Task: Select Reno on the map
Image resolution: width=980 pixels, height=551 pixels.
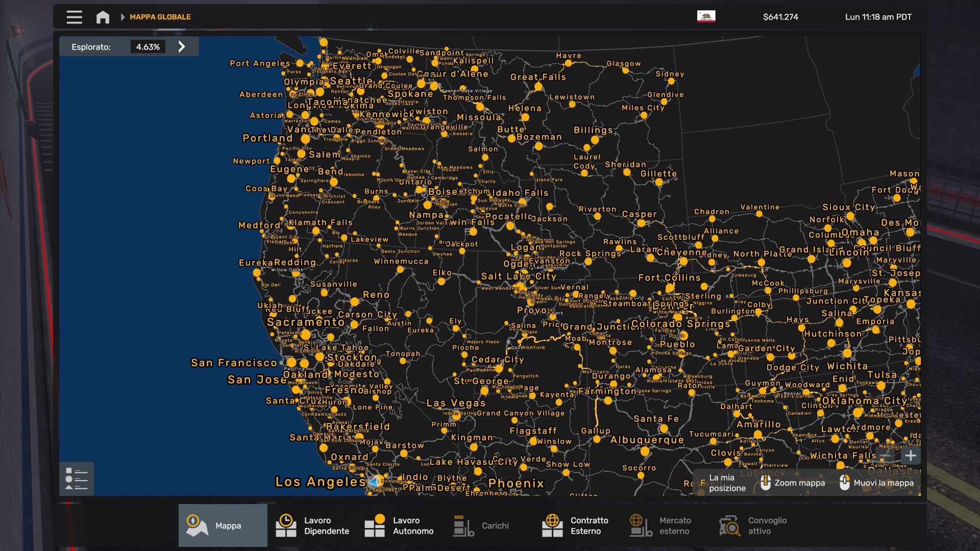Action: [x=376, y=295]
